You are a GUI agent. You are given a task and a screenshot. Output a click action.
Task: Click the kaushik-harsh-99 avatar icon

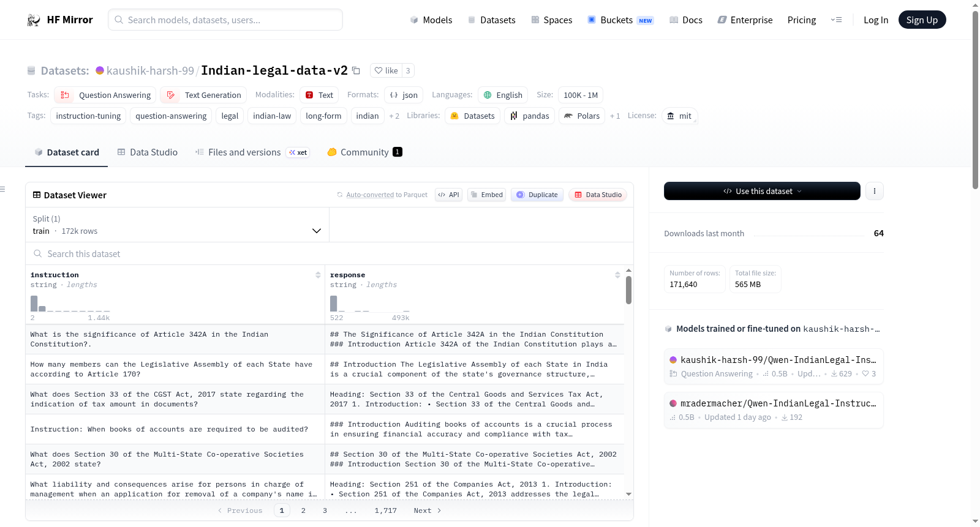100,70
